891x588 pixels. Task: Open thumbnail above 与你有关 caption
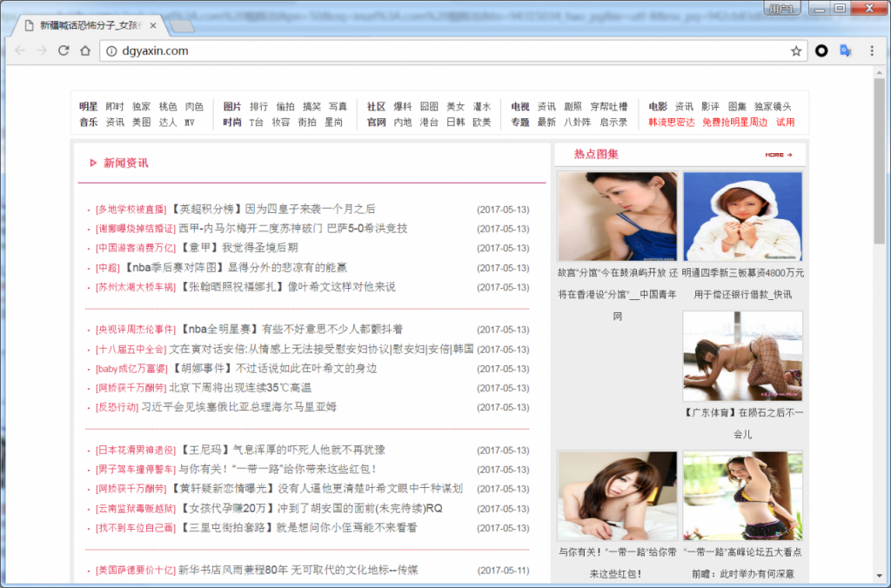617,496
